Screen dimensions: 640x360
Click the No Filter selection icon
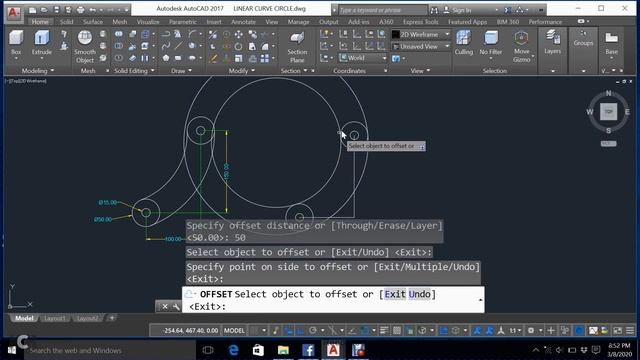(491, 38)
